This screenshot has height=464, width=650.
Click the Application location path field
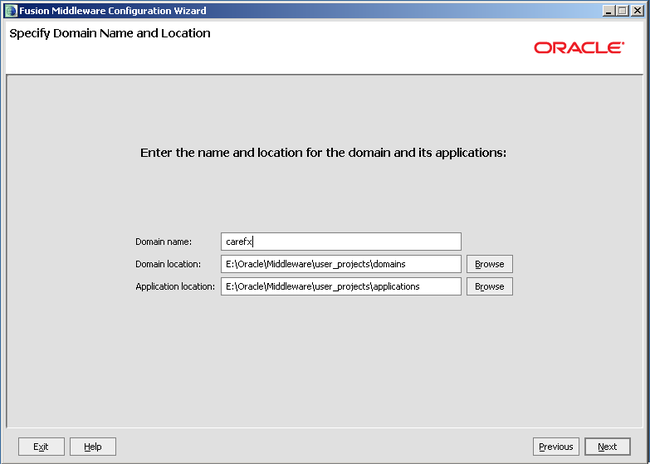click(341, 287)
